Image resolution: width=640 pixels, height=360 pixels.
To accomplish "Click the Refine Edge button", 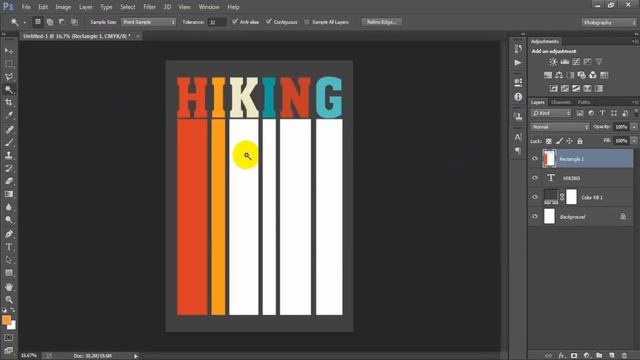I will (382, 22).
